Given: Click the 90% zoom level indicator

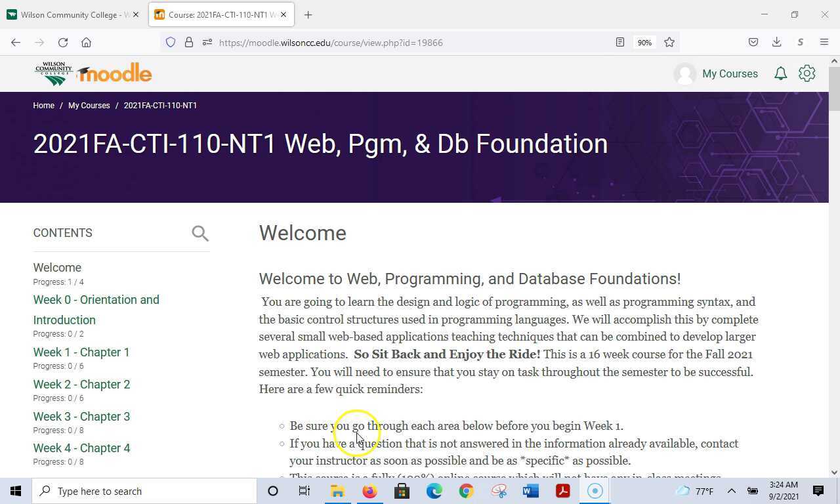Looking at the screenshot, I should pyautogui.click(x=644, y=42).
